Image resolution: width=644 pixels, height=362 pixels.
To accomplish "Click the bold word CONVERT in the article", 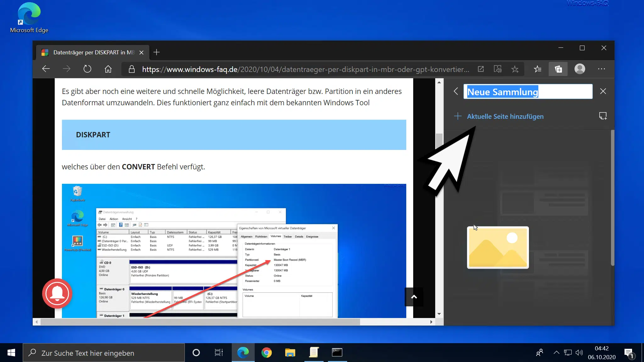I will 138,167.
